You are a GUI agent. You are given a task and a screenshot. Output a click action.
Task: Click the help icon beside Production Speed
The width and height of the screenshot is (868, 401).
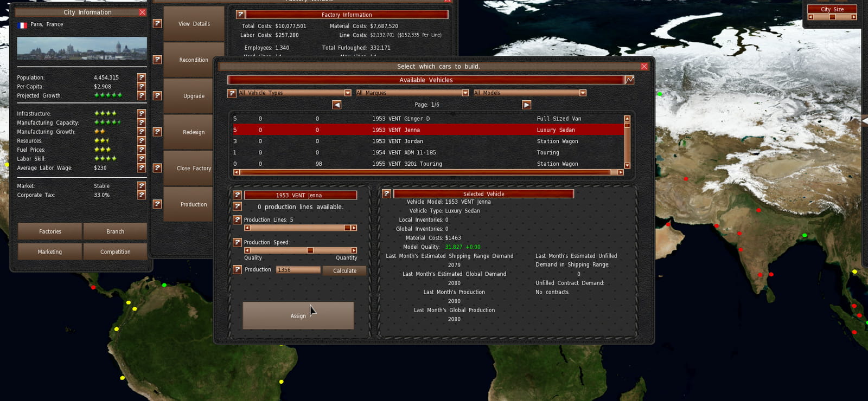[237, 242]
